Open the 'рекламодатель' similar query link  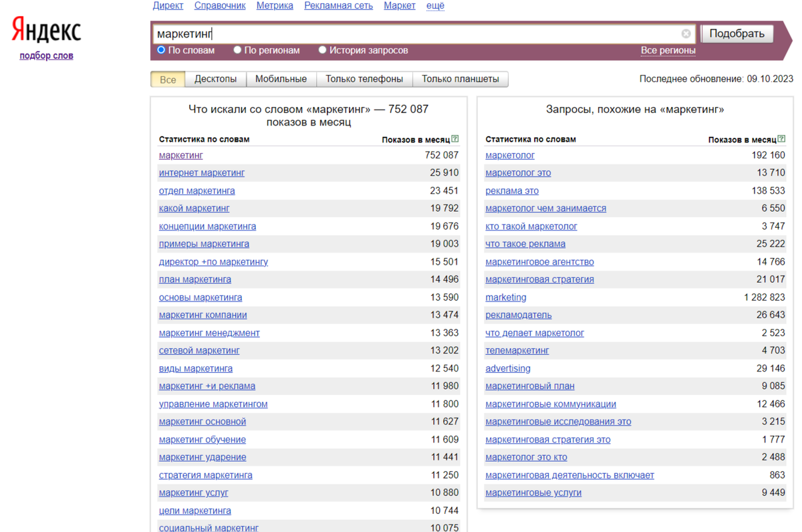[x=519, y=315]
